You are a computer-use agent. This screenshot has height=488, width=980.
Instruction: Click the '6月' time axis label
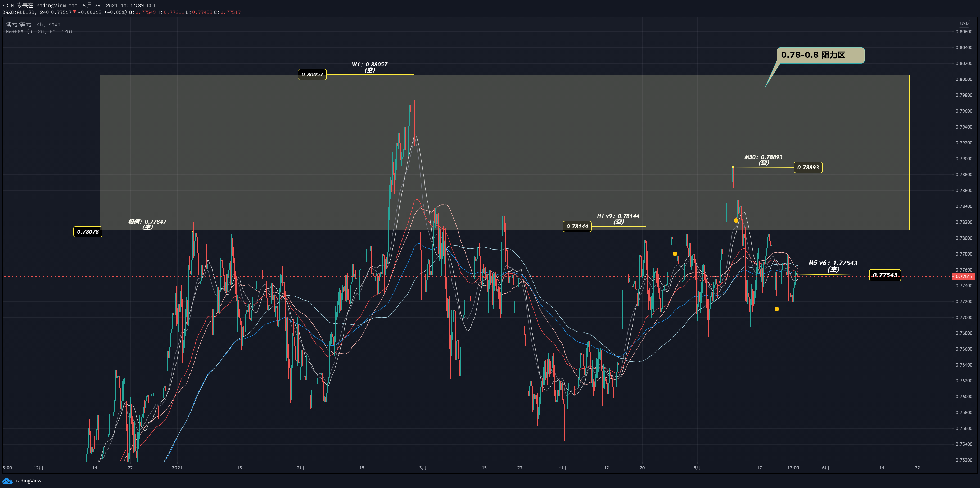(x=825, y=468)
